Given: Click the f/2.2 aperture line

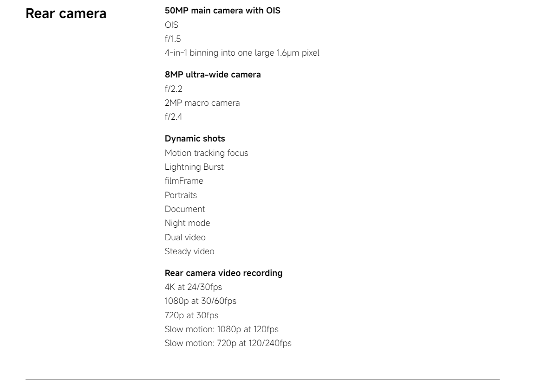Looking at the screenshot, I should [174, 89].
